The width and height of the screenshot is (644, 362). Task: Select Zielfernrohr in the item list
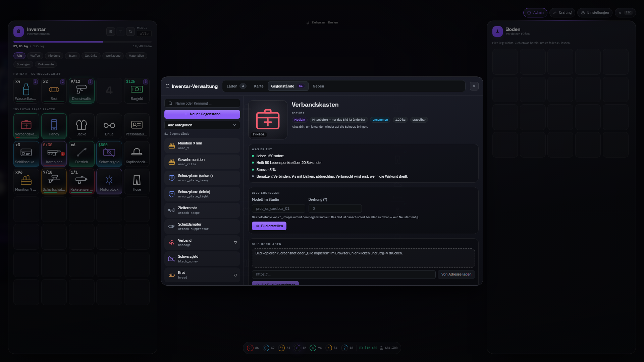tap(202, 210)
